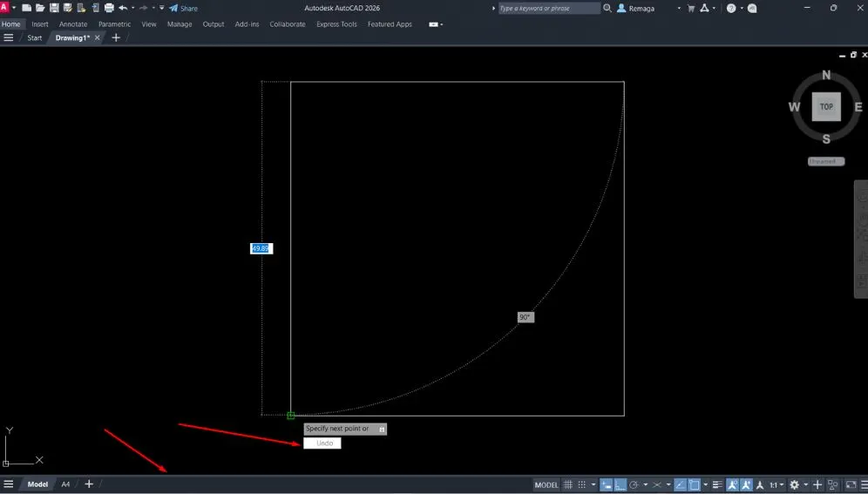
Task: Click the Open file folder icon
Action: 40,8
